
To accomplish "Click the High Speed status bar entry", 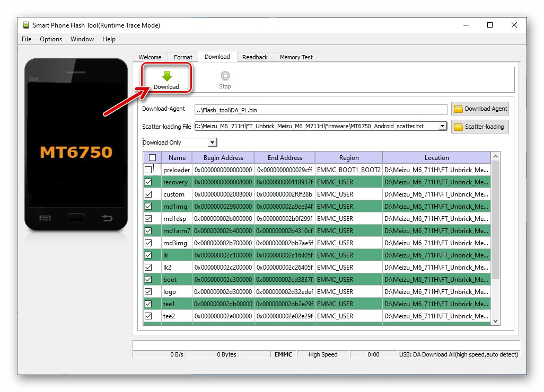I will [x=323, y=354].
